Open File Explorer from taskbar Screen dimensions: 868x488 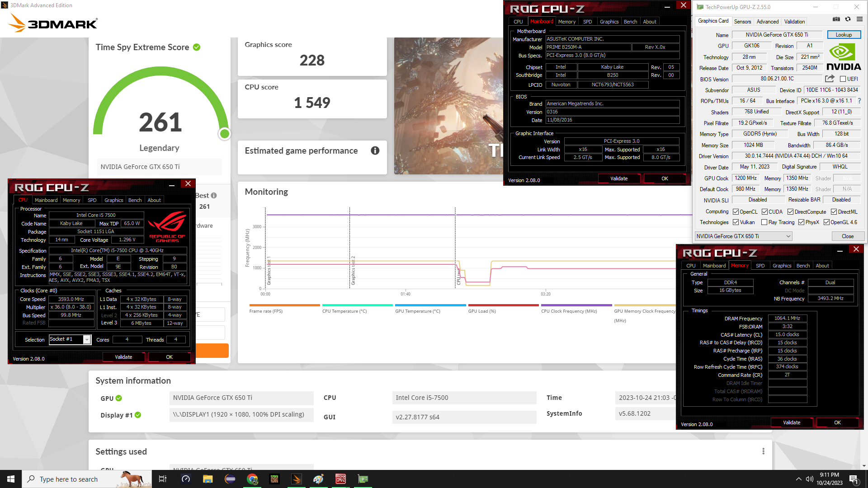[x=208, y=479]
